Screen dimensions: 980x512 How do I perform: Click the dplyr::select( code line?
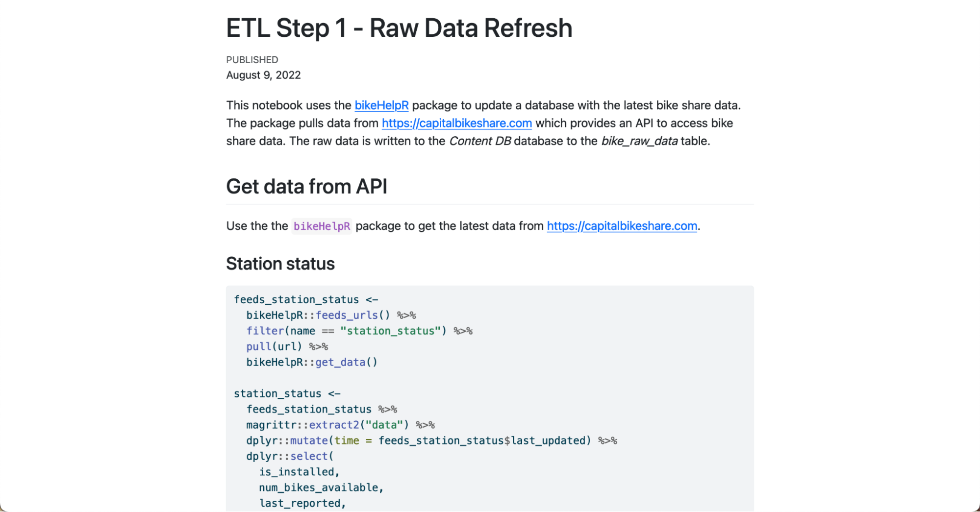click(x=289, y=456)
